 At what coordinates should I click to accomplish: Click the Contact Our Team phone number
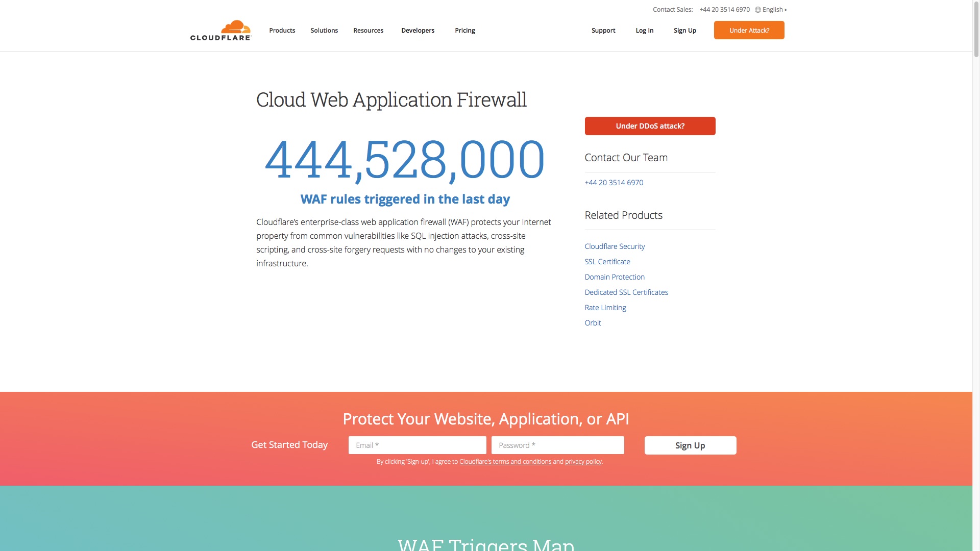[x=614, y=183]
